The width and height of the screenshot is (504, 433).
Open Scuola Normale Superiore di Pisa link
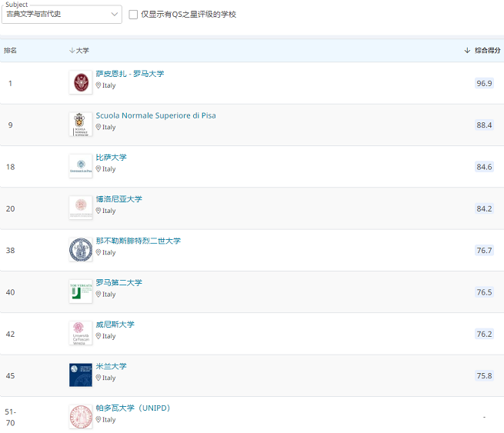click(156, 115)
